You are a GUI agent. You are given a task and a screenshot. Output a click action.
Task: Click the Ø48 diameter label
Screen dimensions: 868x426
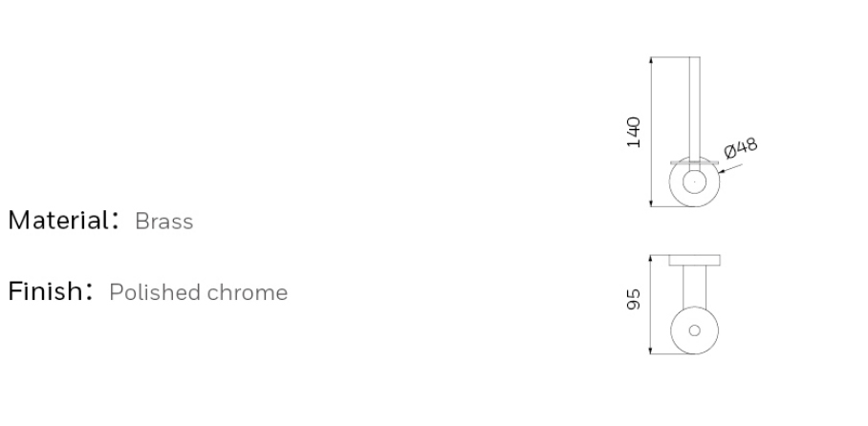pyautogui.click(x=741, y=148)
